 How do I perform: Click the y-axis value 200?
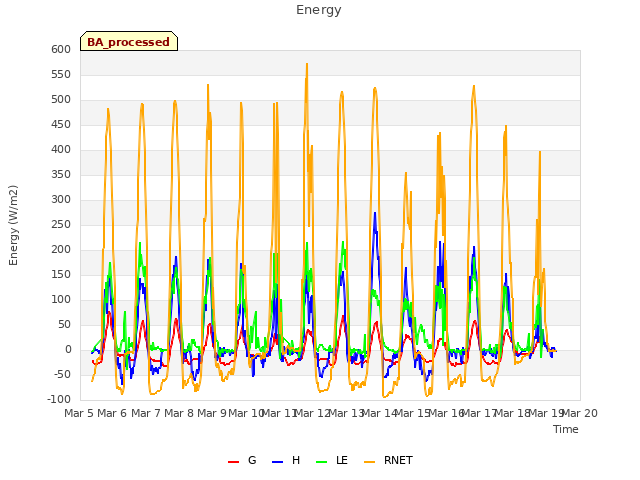click(x=61, y=249)
